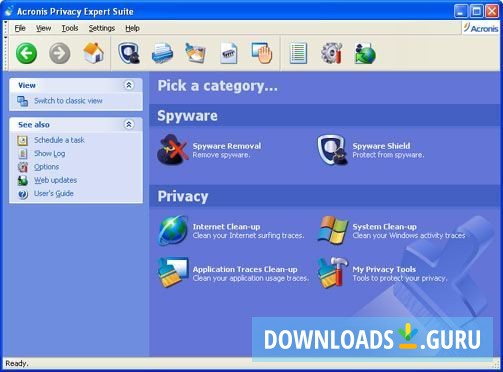
Task: Open the log list toolbar icon
Action: 298,53
